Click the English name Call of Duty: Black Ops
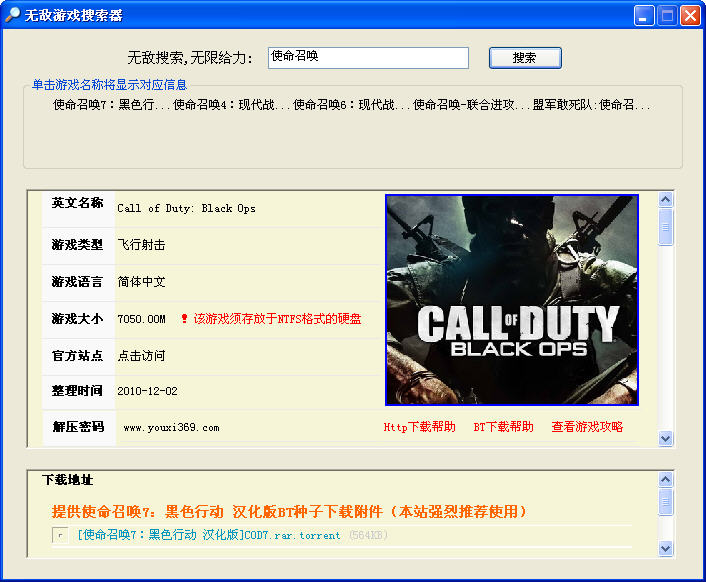 186,208
